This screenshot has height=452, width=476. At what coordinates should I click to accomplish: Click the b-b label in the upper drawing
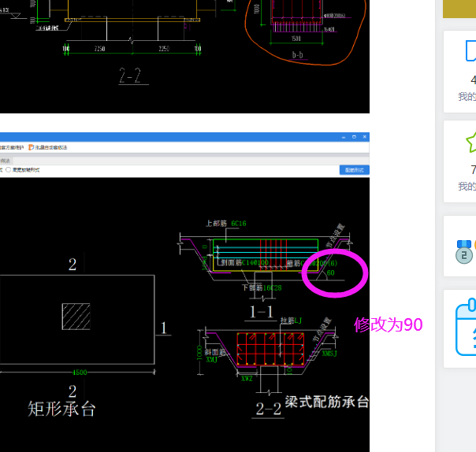click(297, 54)
